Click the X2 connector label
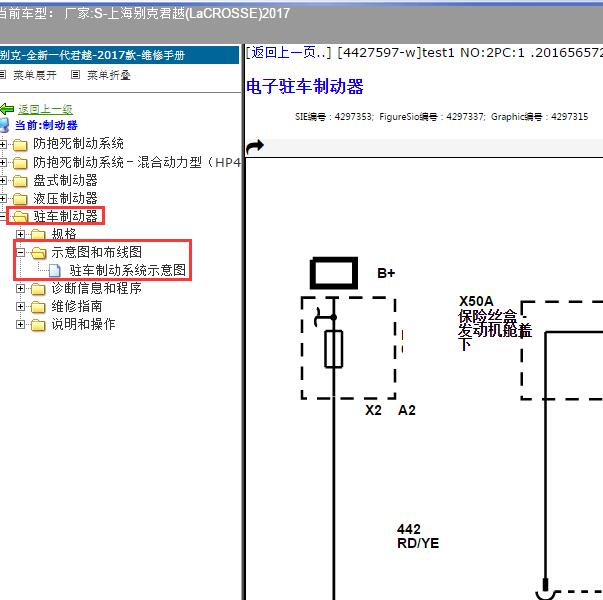Image resolution: width=603 pixels, height=600 pixels. 373,410
